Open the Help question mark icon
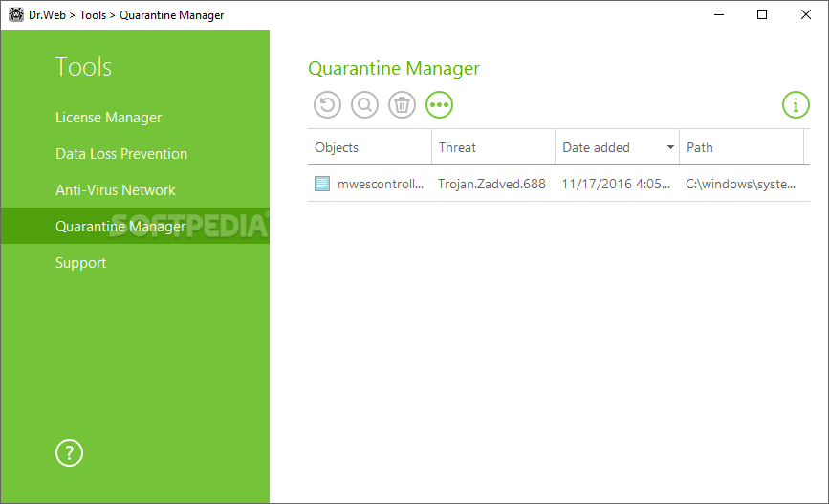This screenshot has width=829, height=504. (x=69, y=453)
